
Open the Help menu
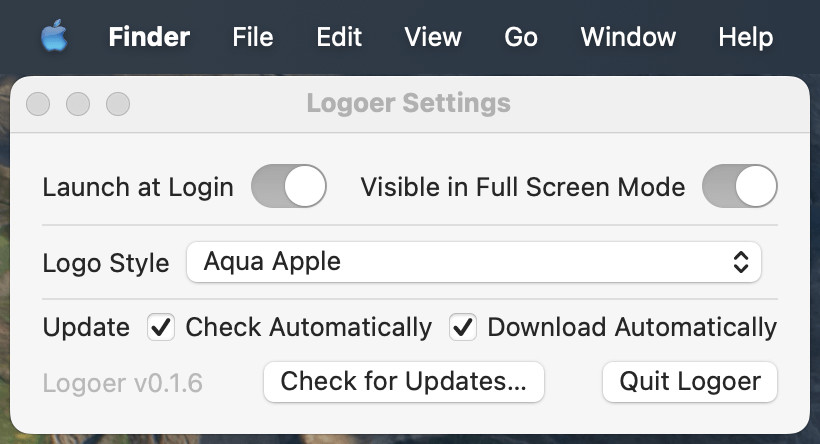pyautogui.click(x=746, y=37)
